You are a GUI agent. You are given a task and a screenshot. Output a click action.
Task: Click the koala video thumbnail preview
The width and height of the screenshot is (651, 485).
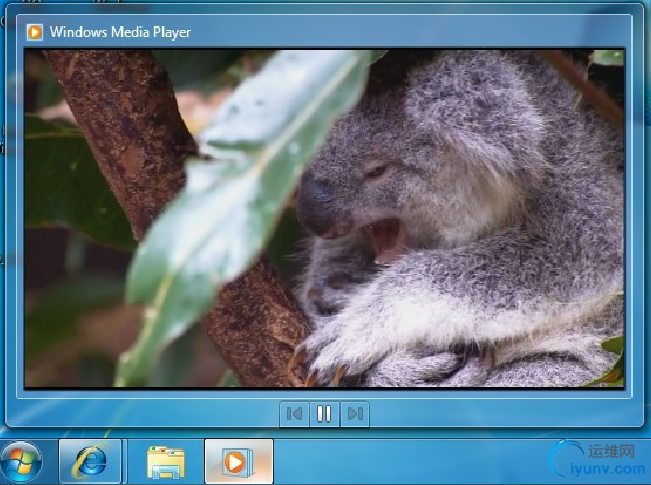point(324,218)
